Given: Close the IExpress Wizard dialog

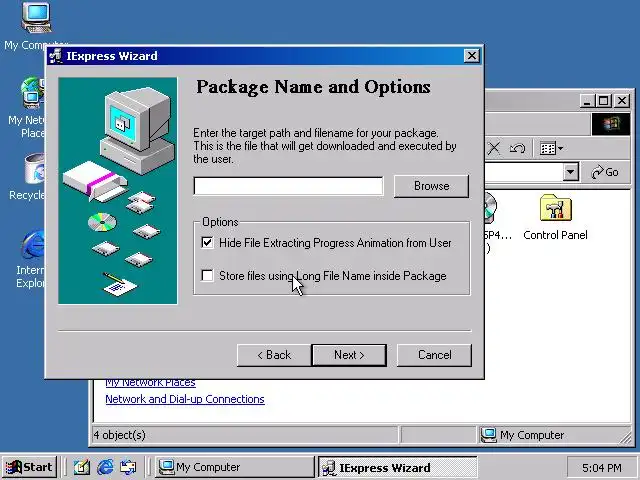Looking at the screenshot, I should 471,56.
